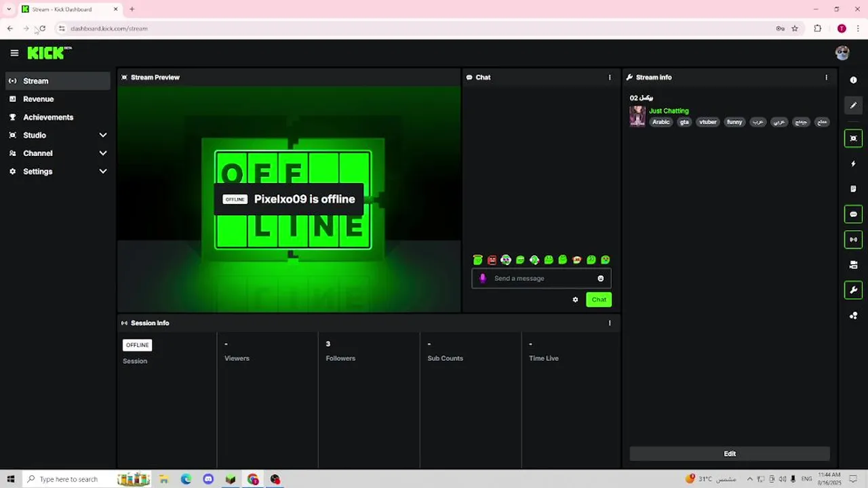Click the stream category thumbnail image
This screenshot has height=488, width=868.
(x=637, y=116)
